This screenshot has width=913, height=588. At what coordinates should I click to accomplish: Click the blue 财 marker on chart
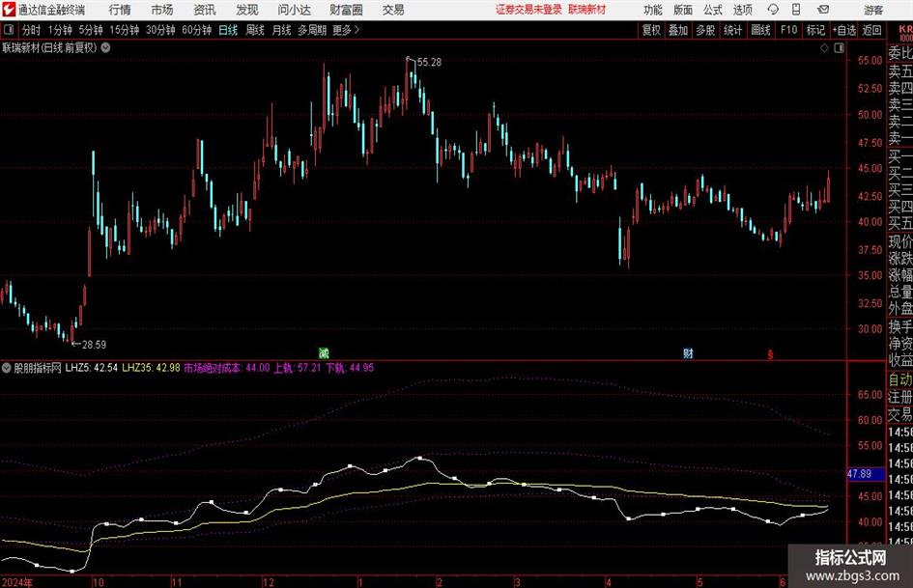[688, 352]
